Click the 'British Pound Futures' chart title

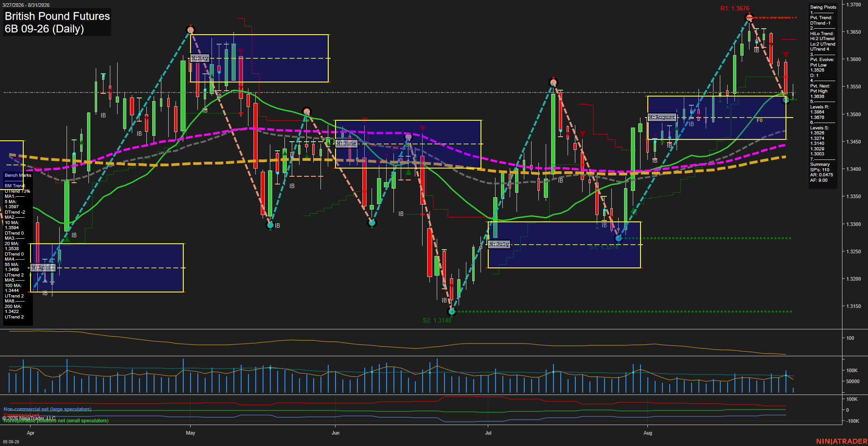57,16
